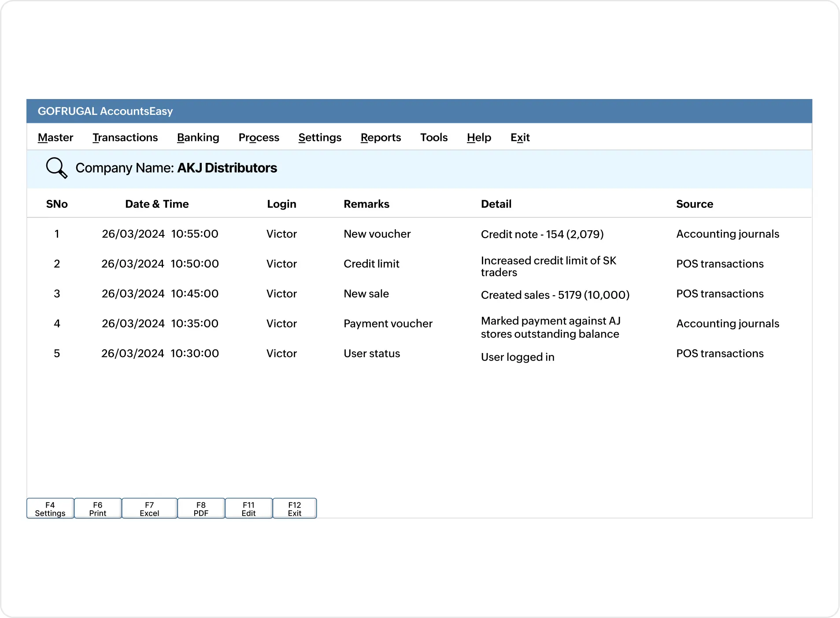Click the company name AKJ Distributors
840x618 pixels.
point(227,168)
